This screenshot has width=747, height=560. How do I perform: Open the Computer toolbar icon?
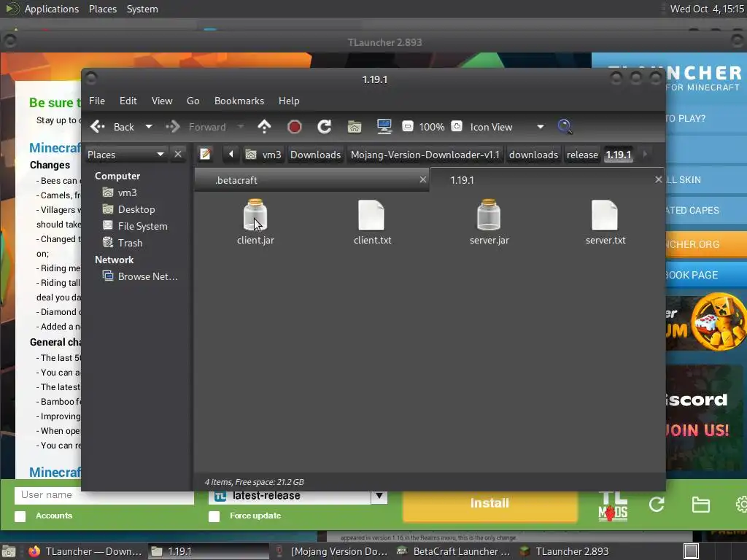point(384,127)
